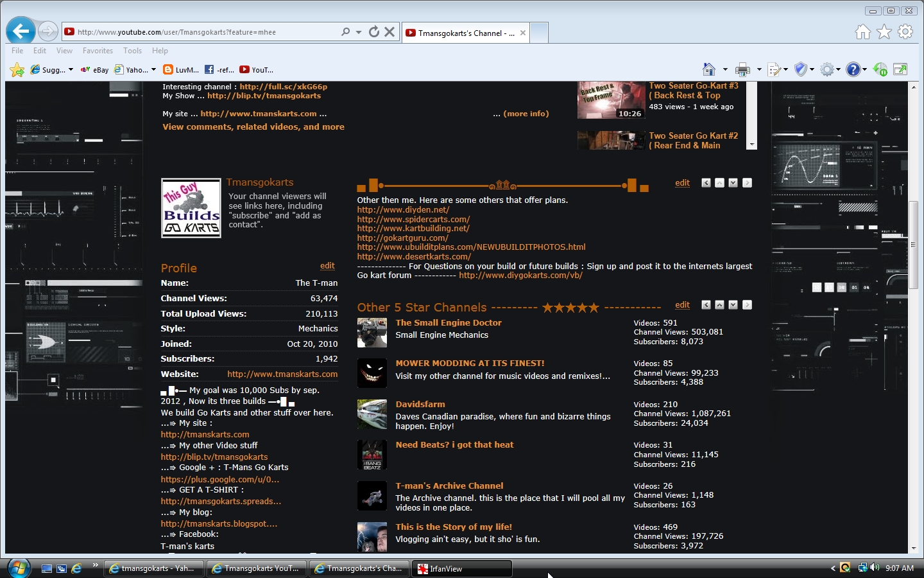
Task: Click the command bar Safety shield icon
Action: point(800,69)
